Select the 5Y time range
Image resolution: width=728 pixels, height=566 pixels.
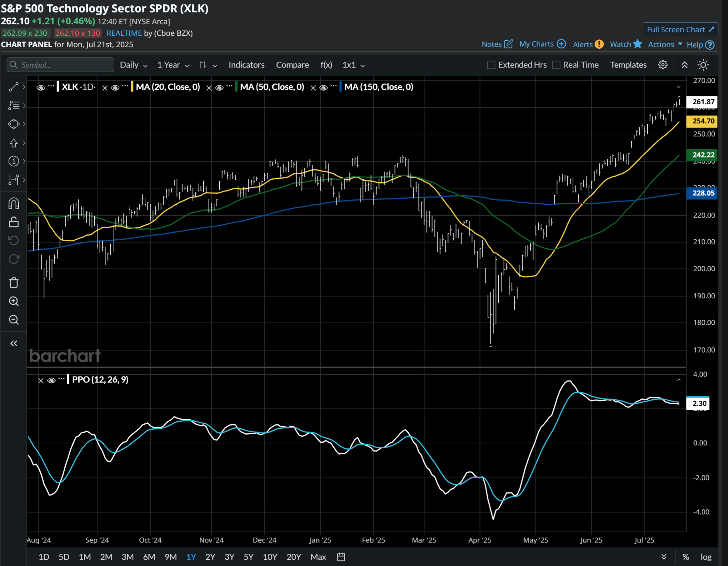[248, 557]
